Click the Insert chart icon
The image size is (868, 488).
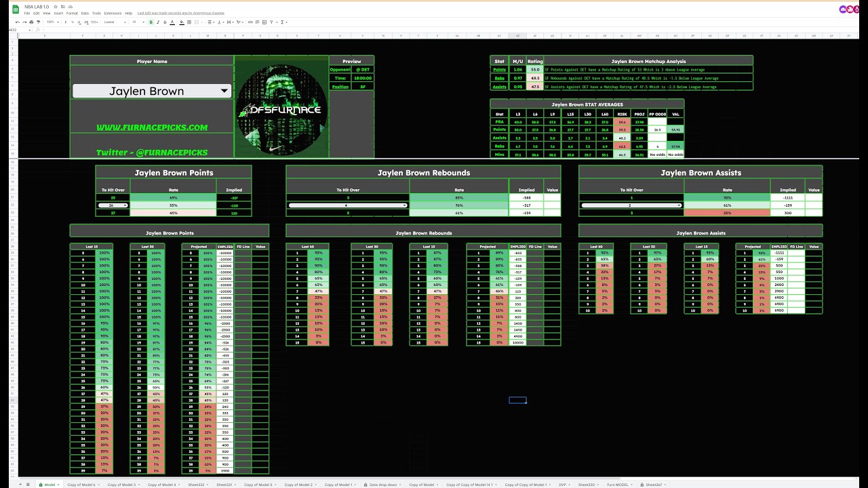click(264, 22)
